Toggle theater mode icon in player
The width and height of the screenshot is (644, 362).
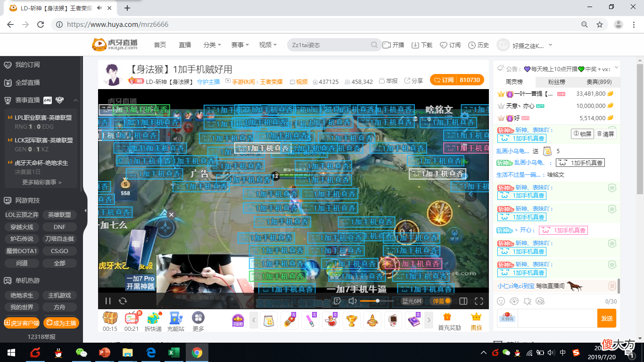point(463,301)
